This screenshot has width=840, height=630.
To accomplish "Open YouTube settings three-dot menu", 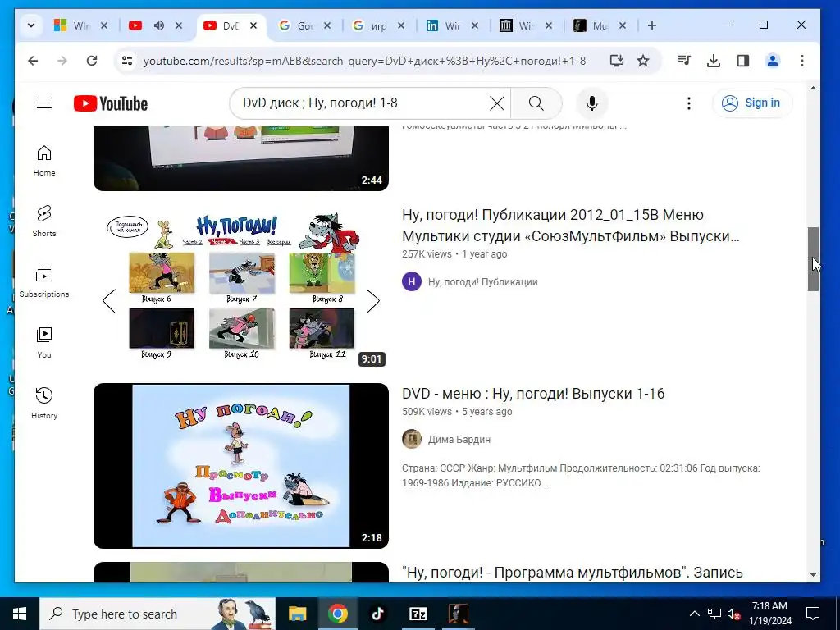I will [689, 103].
